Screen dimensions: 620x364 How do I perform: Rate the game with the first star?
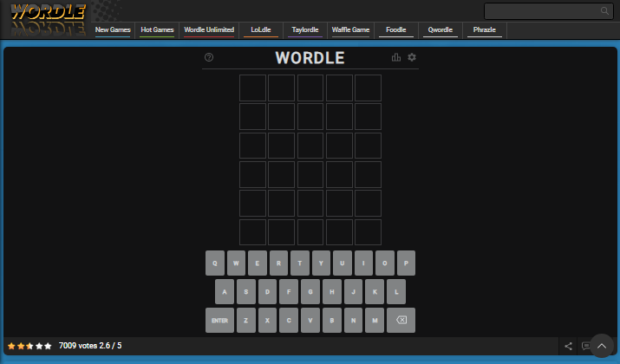[x=11, y=346]
